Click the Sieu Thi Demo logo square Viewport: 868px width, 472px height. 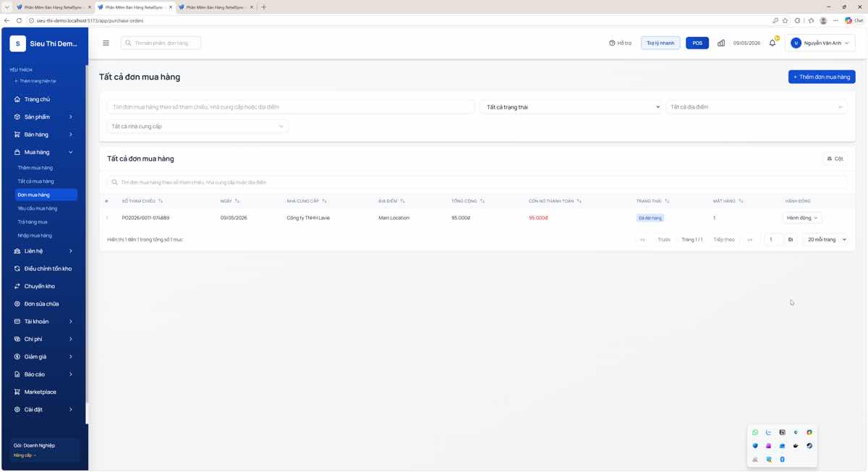click(18, 44)
